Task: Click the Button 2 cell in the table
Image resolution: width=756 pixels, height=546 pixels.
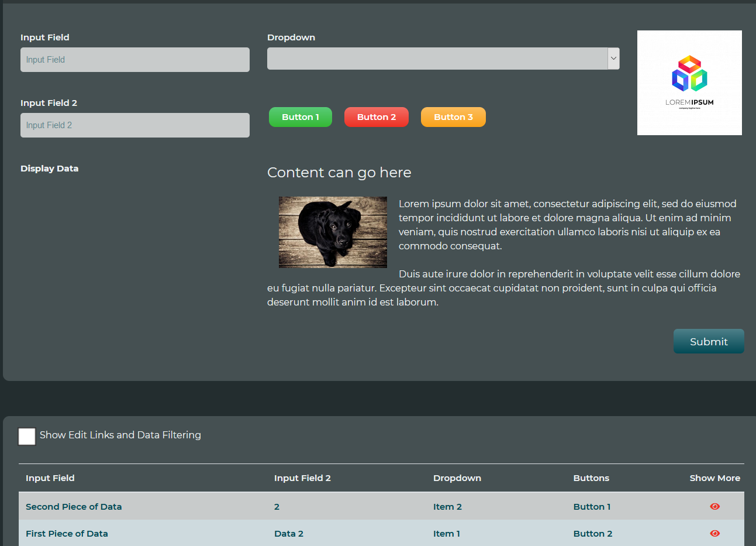Action: (593, 534)
